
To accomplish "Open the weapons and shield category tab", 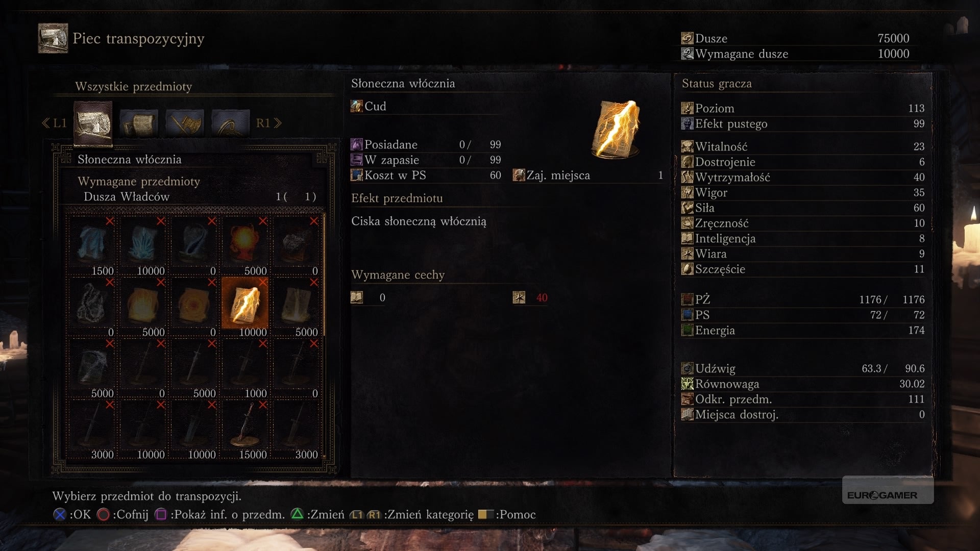I will (185, 123).
